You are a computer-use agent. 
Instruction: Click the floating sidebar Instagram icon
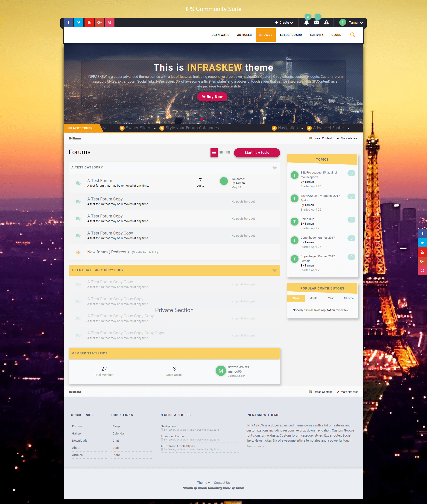tap(422, 270)
